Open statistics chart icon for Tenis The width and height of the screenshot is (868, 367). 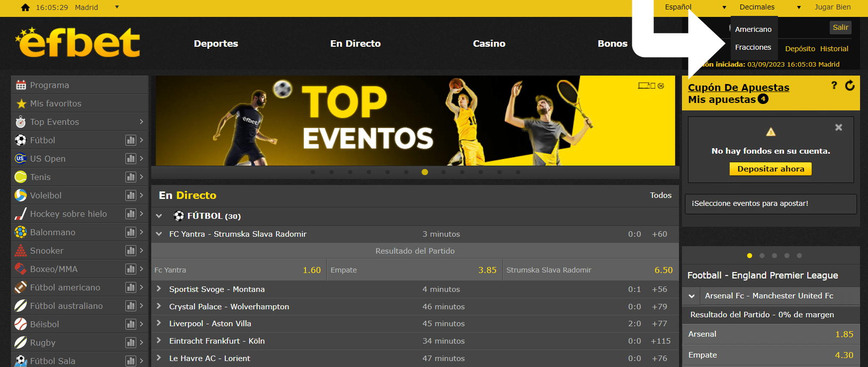click(131, 177)
